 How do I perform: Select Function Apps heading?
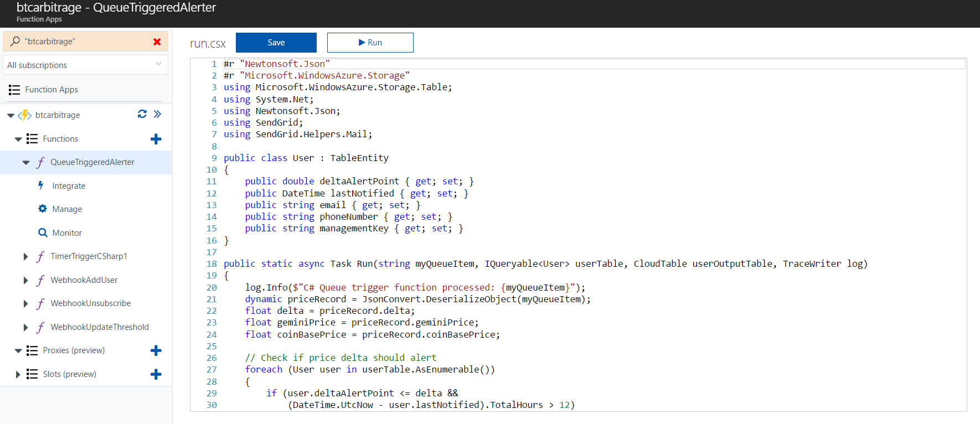coord(51,90)
